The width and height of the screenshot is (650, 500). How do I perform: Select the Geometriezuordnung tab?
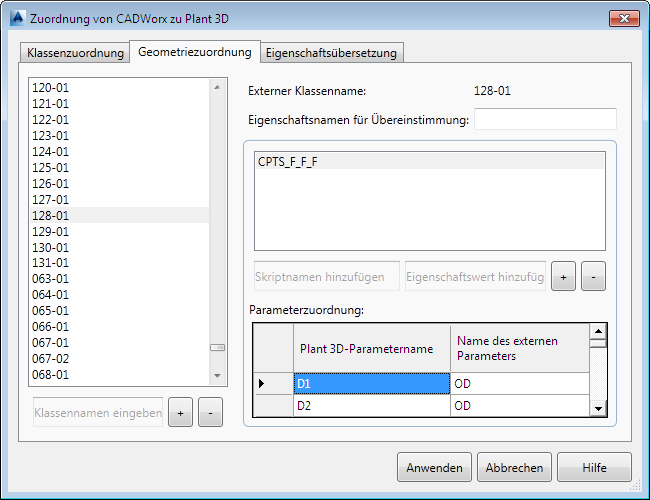pos(195,52)
